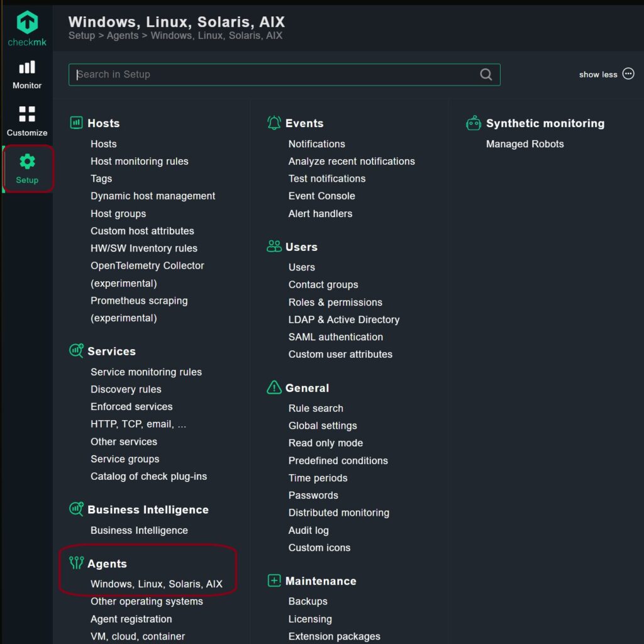Click the Maintenance section icon
The height and width of the screenshot is (644, 644).
pos(274,580)
